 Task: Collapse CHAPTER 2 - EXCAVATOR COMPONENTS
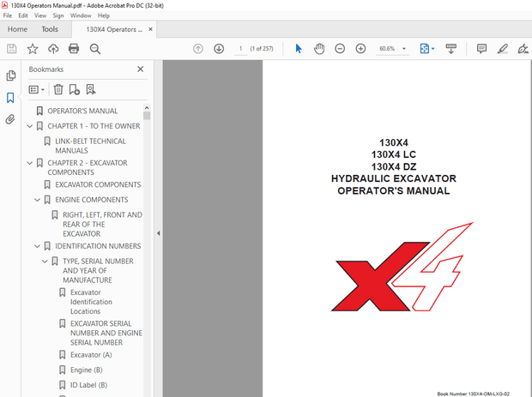click(30, 163)
